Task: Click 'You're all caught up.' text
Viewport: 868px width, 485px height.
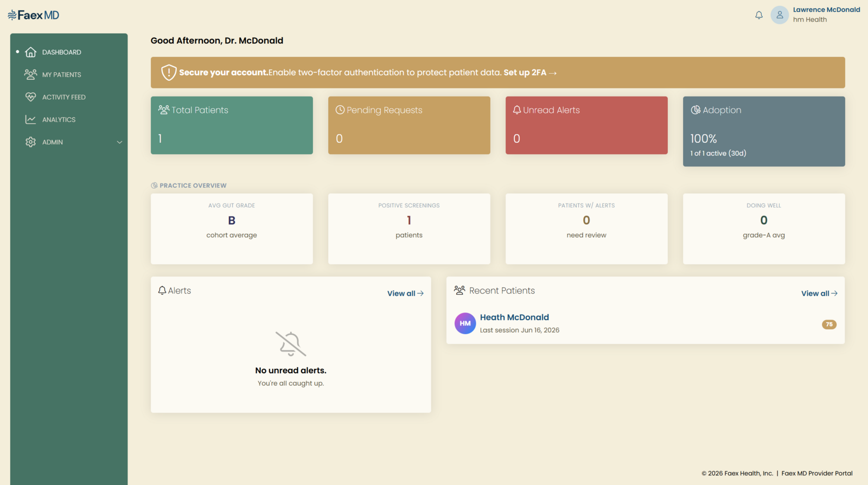Action: [291, 384]
